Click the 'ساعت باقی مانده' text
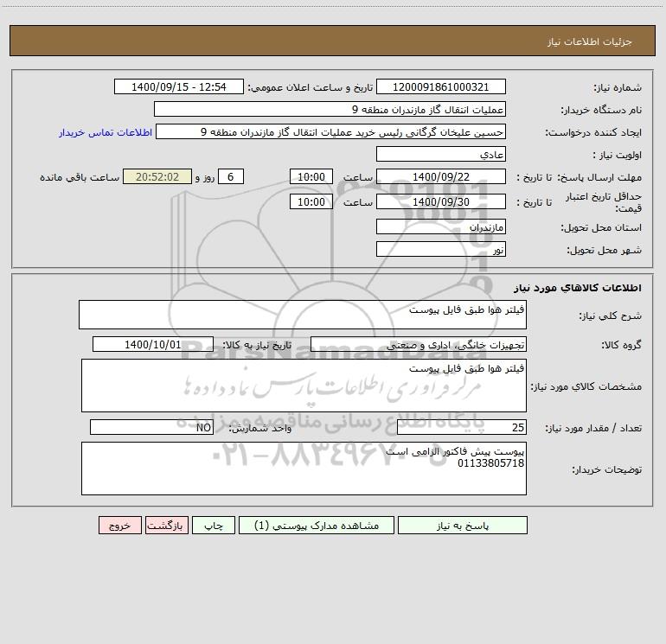Image resolution: width=666 pixels, height=644 pixels. click(80, 177)
